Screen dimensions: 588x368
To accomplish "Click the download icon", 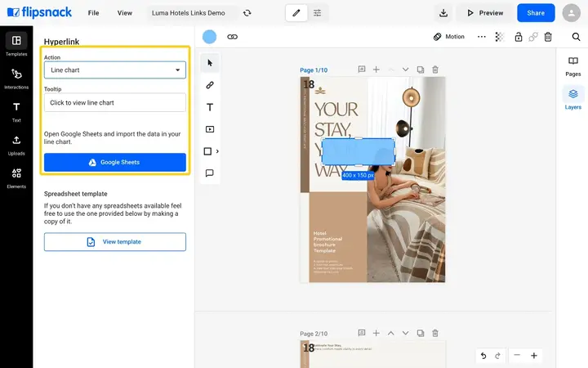I will click(443, 13).
